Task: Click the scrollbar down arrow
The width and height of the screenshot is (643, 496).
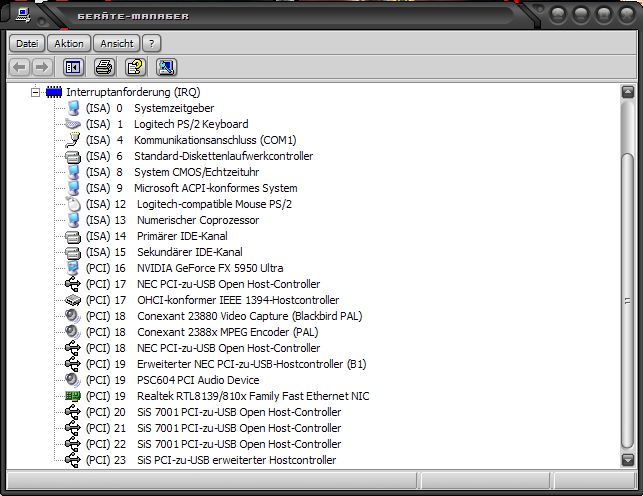Action: point(628,460)
